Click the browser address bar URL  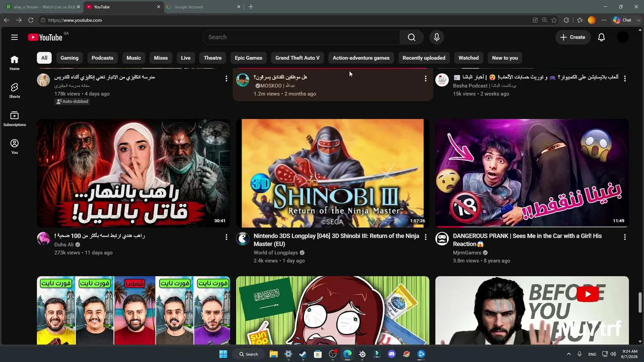pos(75,20)
